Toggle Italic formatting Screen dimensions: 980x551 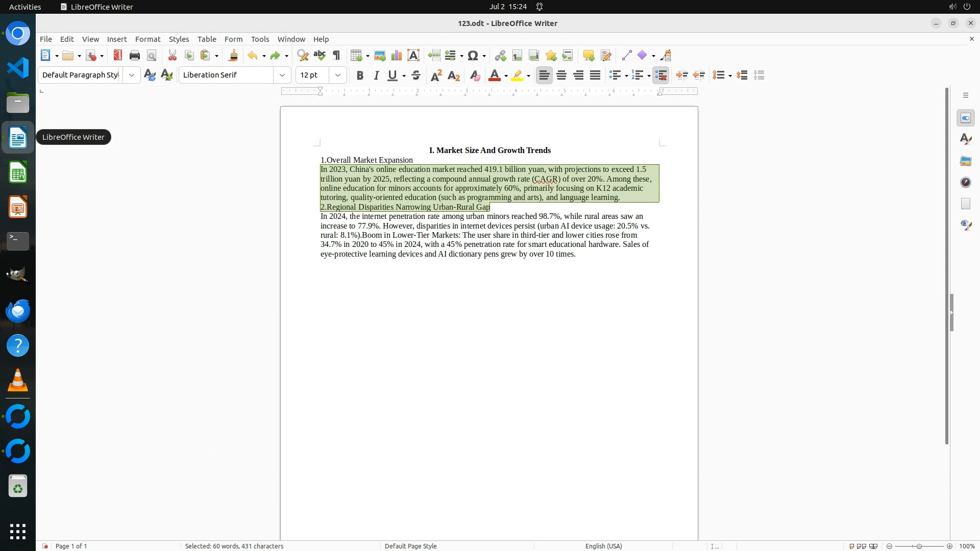tap(376, 76)
